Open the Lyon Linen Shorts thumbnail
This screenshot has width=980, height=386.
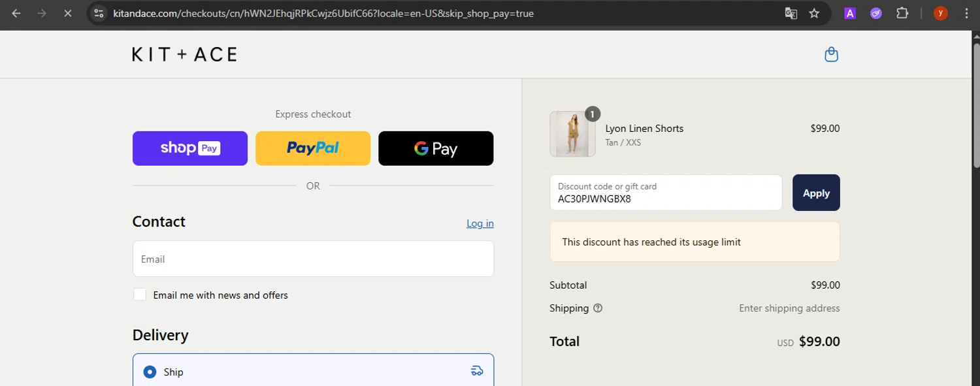572,134
